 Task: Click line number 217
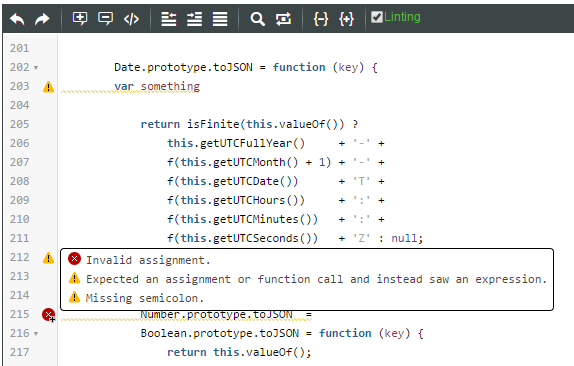[x=19, y=352]
